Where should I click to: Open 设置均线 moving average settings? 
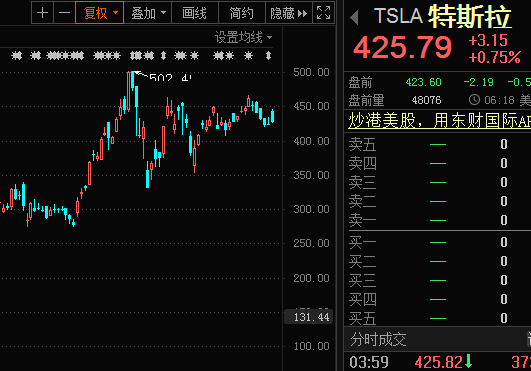coord(243,37)
